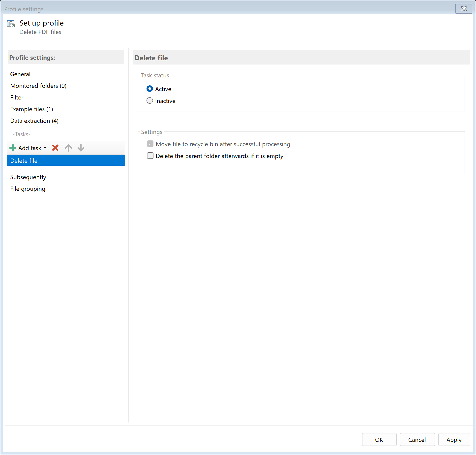The height and width of the screenshot is (455, 476).
Task: Remove the selected task with red X icon
Action: coord(55,148)
